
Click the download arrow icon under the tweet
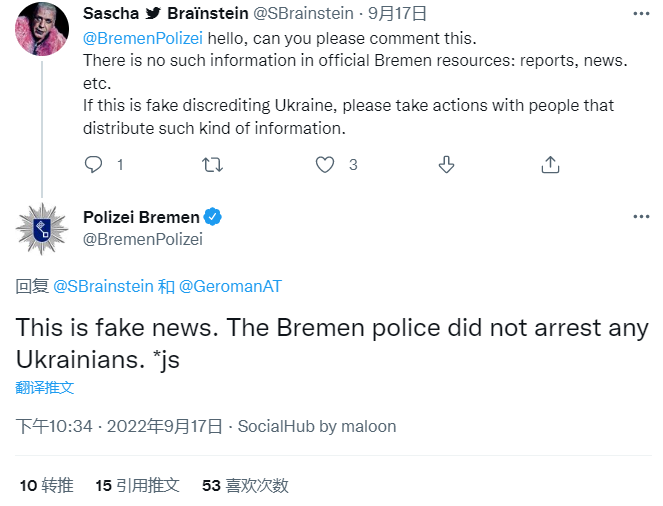tap(447, 164)
